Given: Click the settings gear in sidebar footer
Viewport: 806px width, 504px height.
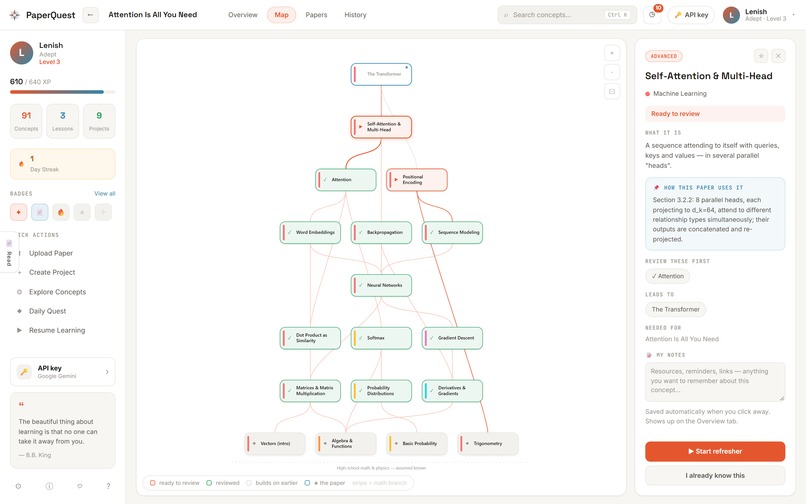Looking at the screenshot, I should tap(19, 486).
